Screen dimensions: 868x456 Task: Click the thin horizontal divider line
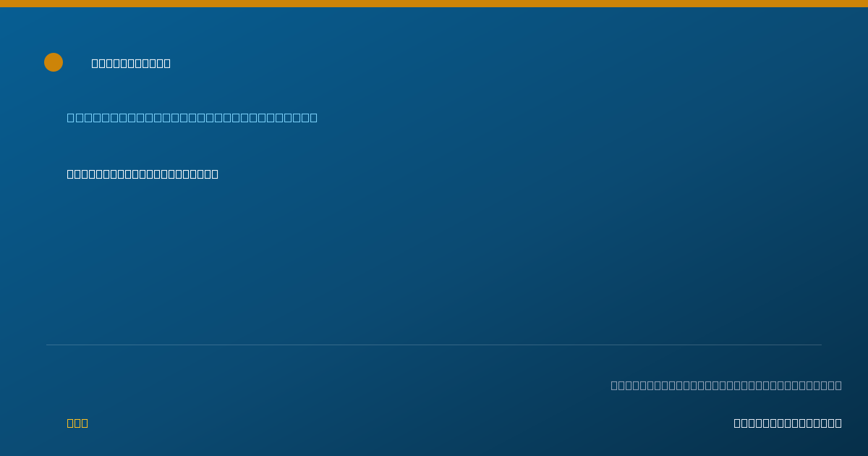[434, 345]
